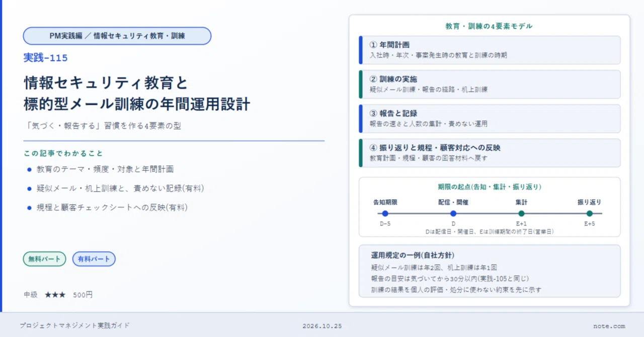
Task: Click the title line 情報セキュリティ教育と
Action: 106,82
